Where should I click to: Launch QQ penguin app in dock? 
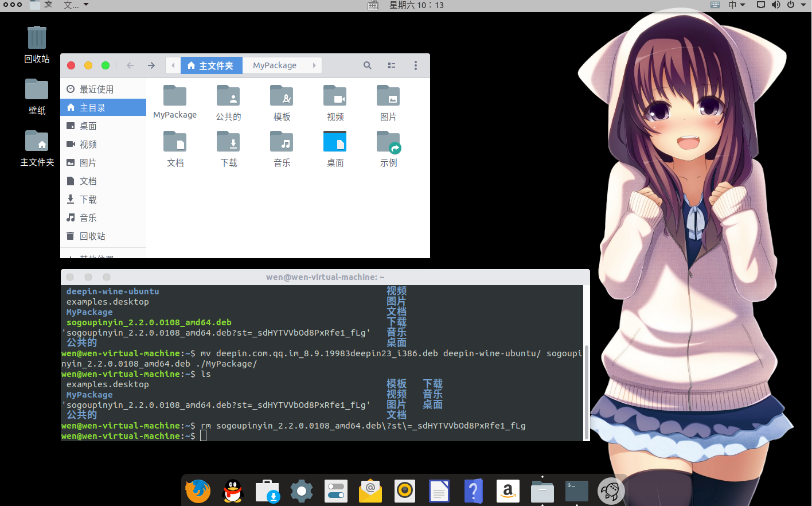(233, 491)
